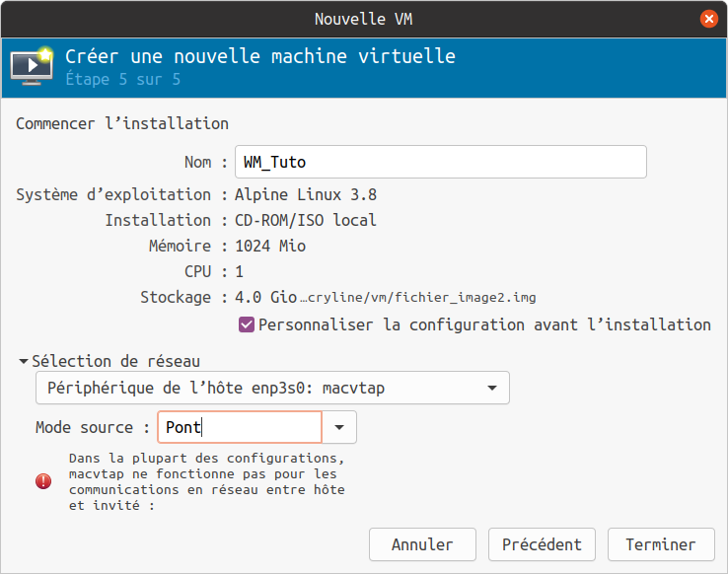Close the Nouvelle VM window
Image resolution: width=728 pixels, height=574 pixels.
[708, 19]
